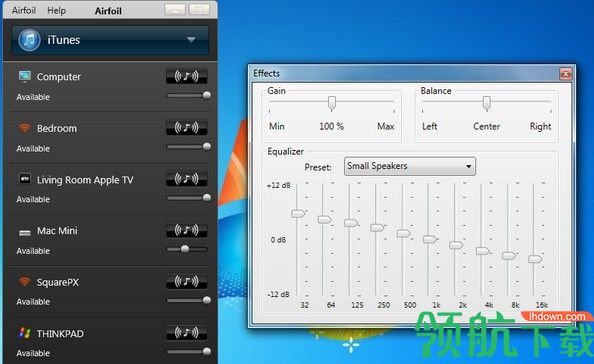Toggle transmit button for Mac Mini
The image size is (594, 364).
(x=187, y=230)
